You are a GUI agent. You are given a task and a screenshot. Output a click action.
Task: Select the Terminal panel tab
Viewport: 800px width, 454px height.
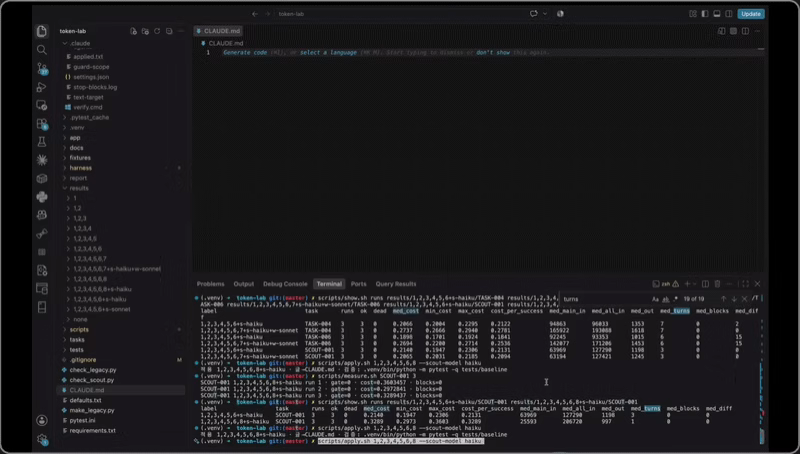pos(329,284)
